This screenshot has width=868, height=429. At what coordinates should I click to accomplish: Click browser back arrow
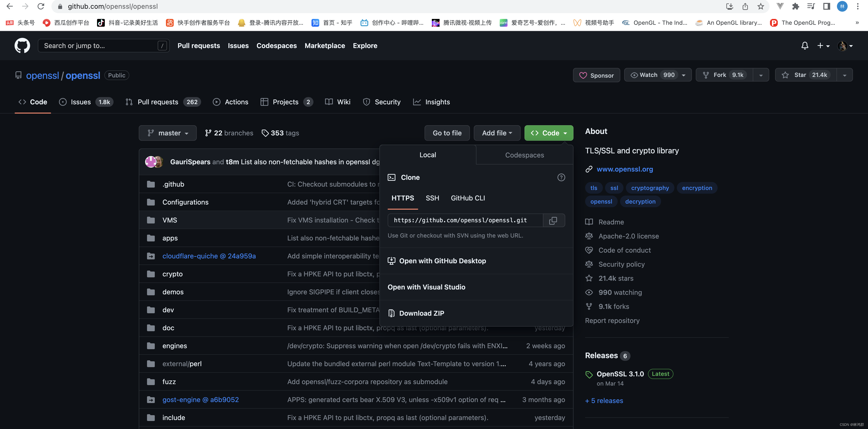click(10, 6)
